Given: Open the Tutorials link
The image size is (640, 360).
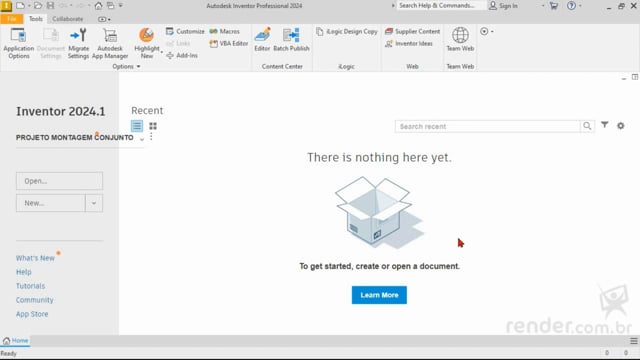Looking at the screenshot, I should [x=31, y=286].
